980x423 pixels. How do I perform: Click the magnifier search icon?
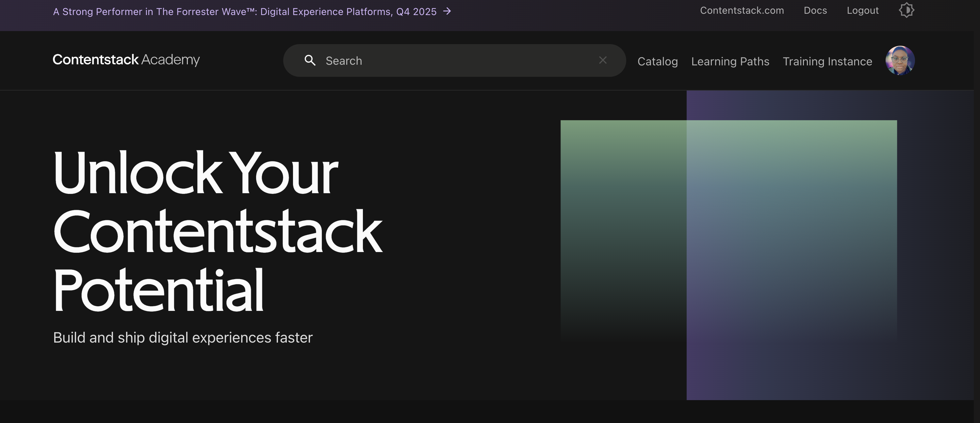[310, 60]
